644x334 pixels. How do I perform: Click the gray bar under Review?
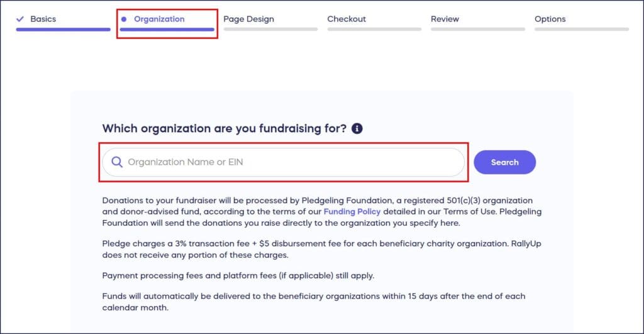[x=478, y=29]
